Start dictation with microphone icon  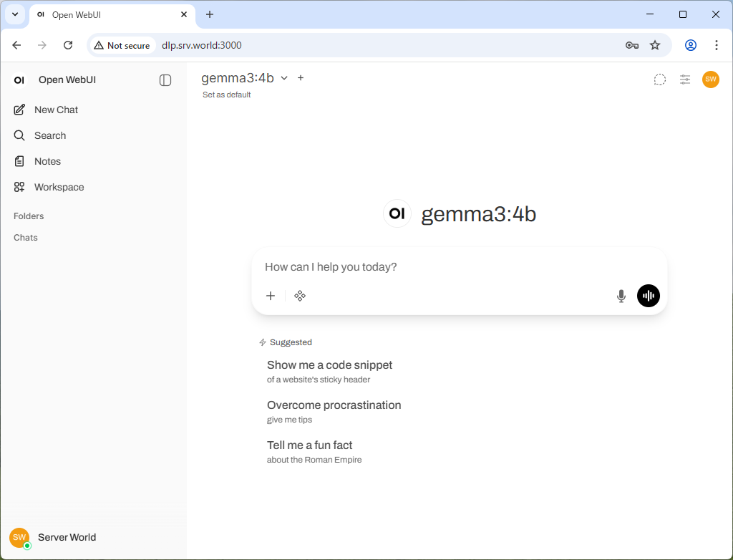[x=621, y=296]
